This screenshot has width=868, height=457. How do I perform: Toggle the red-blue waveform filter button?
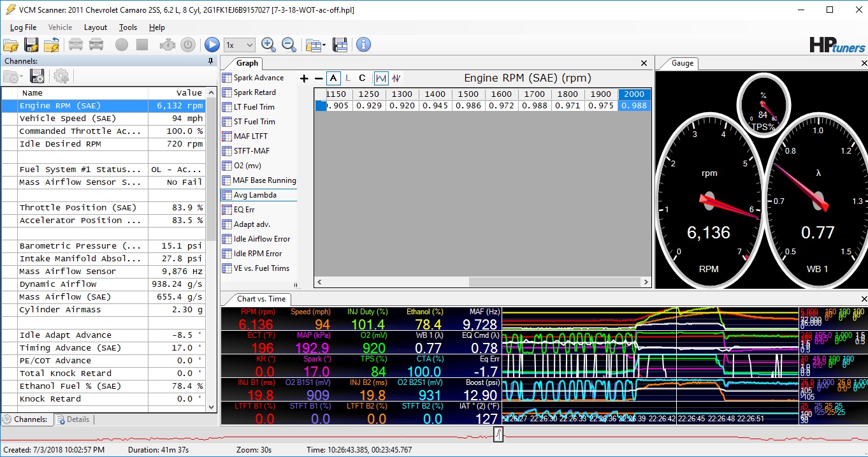click(396, 78)
